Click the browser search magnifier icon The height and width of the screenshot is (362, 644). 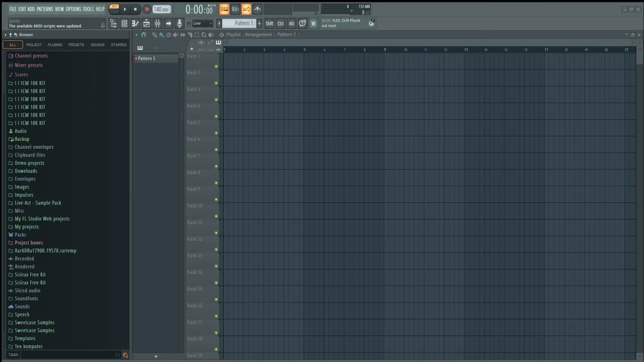tap(125, 355)
